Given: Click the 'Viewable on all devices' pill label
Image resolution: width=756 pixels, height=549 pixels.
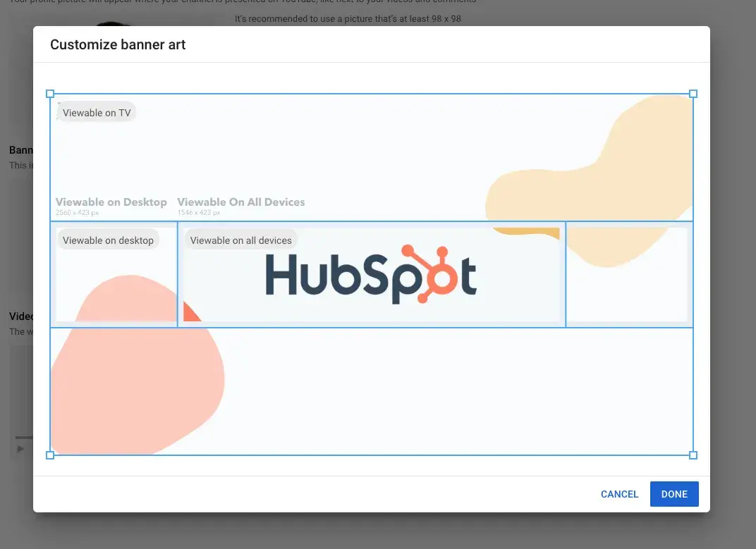Looking at the screenshot, I should pyautogui.click(x=240, y=240).
